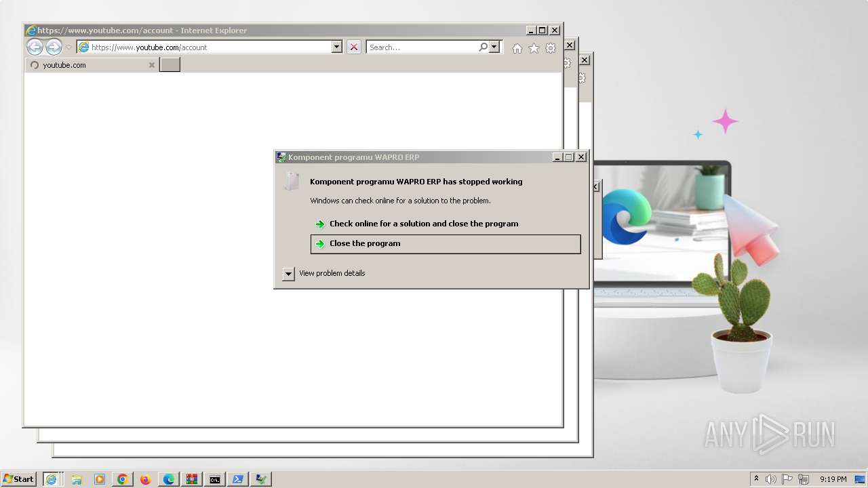Launch Microsoft Edge from taskbar

pyautogui.click(x=168, y=479)
